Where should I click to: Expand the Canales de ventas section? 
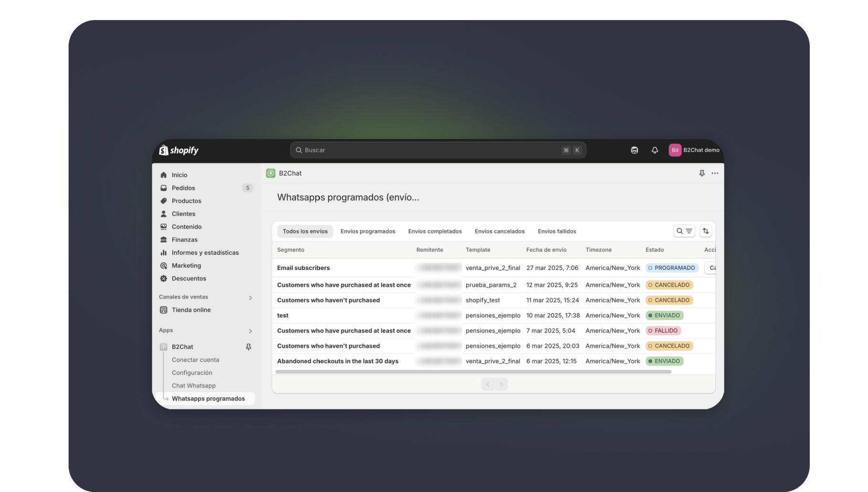[250, 298]
